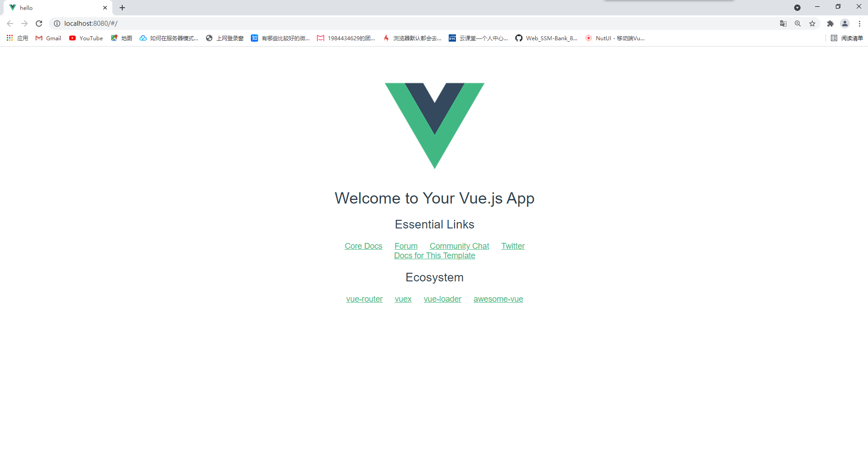Image resolution: width=868 pixels, height=470 pixels.
Task: Open a new tab with plus button
Action: coord(122,8)
